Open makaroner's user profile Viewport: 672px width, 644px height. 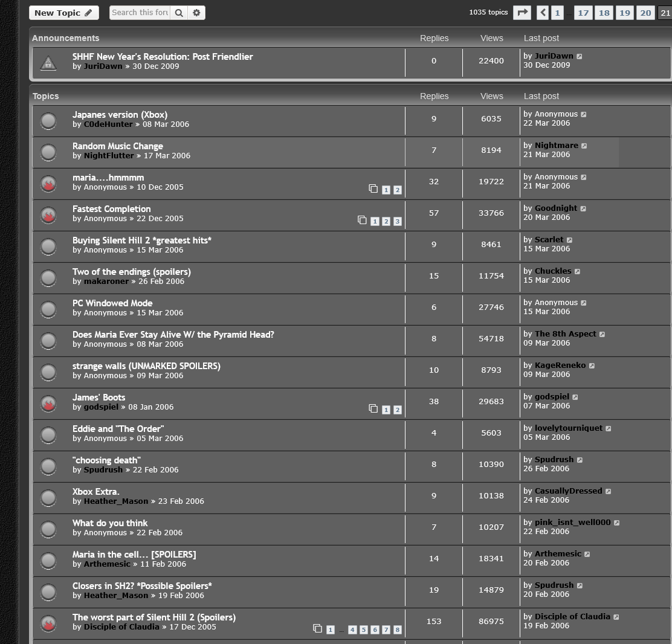tap(106, 282)
